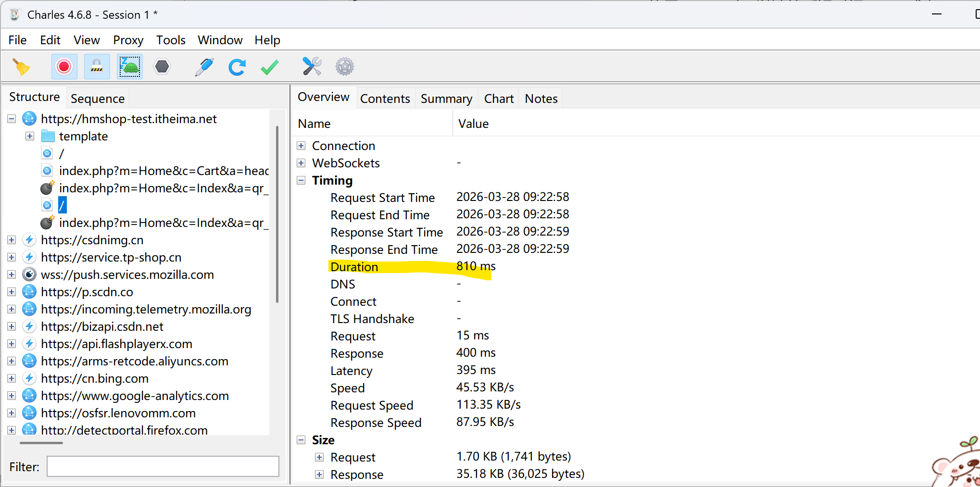This screenshot has height=487, width=980.
Task: Collapse the Size section
Action: (301, 440)
